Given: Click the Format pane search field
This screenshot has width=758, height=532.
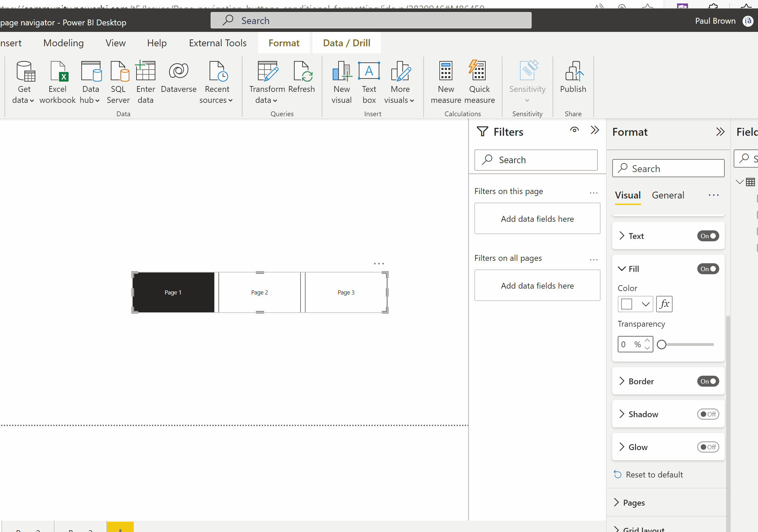Looking at the screenshot, I should (x=668, y=168).
